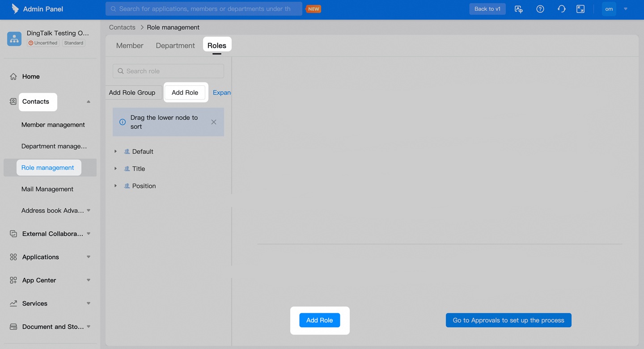Click the DingTalk Testing organization name
The width and height of the screenshot is (644, 349).
58,33
